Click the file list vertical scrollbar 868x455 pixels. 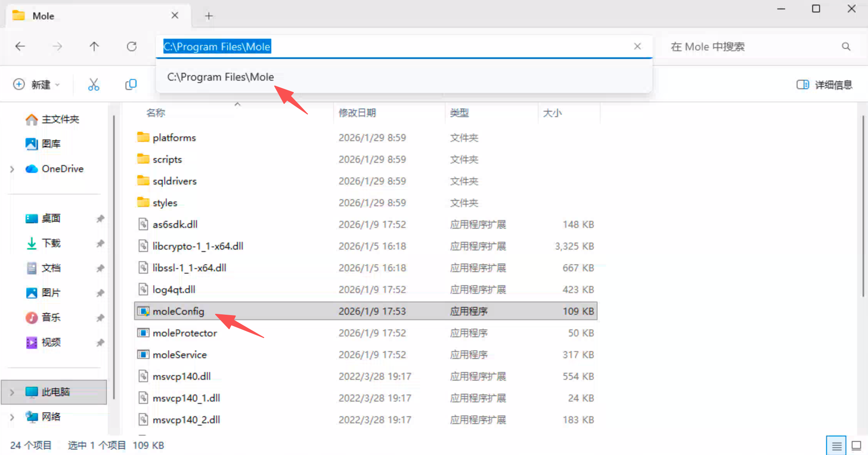point(863,205)
